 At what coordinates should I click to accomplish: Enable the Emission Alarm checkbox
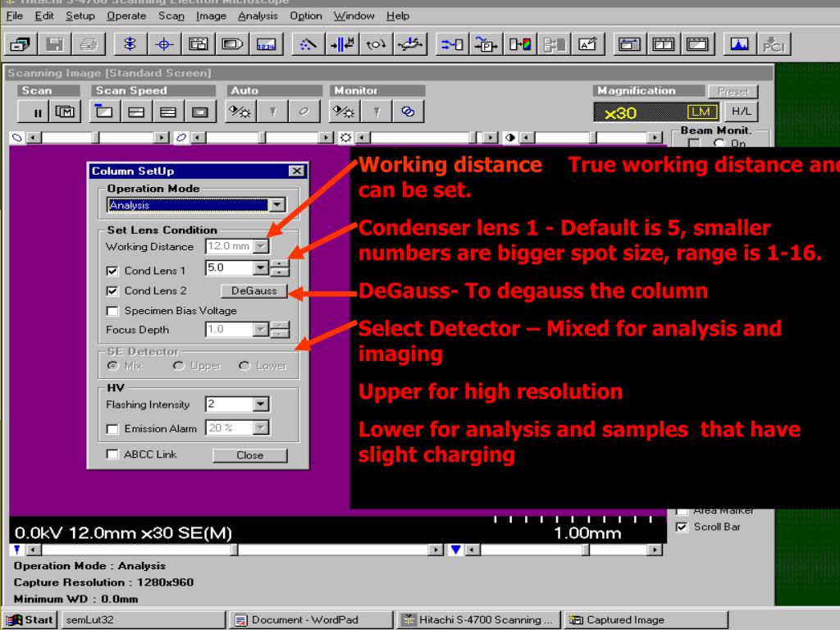point(112,428)
